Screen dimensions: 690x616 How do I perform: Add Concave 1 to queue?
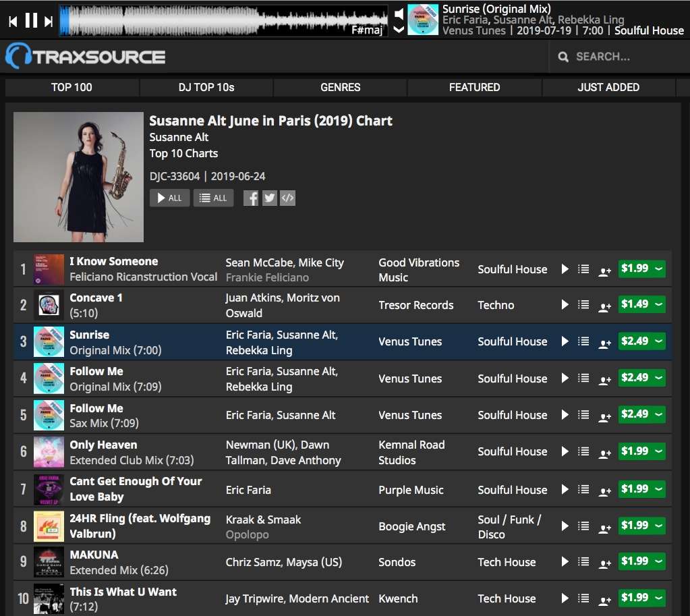(x=583, y=305)
